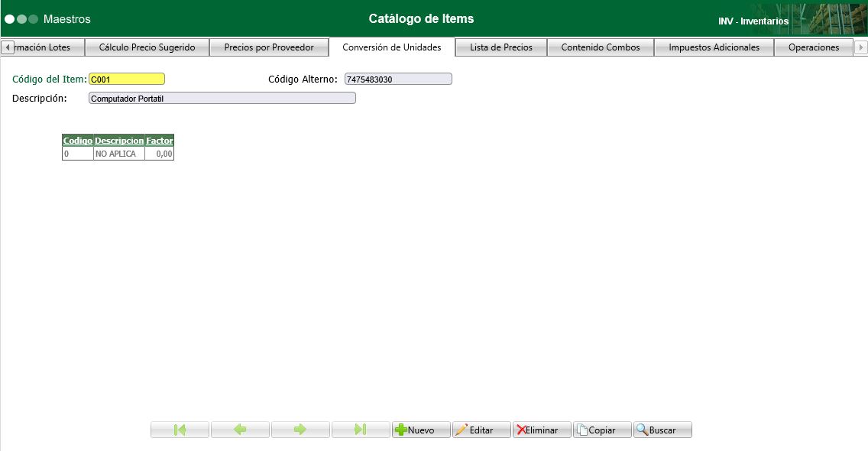868x451 pixels.
Task: Click the yellow Código del Item field
Action: point(126,78)
